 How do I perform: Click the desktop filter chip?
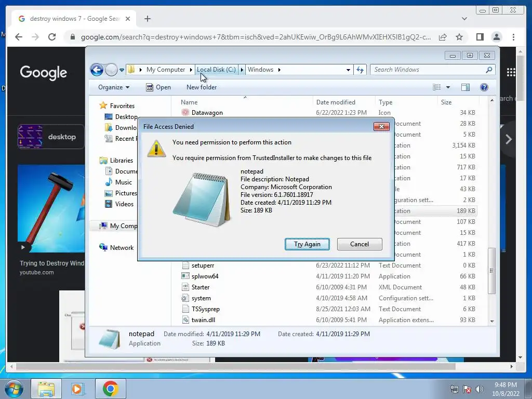51,137
